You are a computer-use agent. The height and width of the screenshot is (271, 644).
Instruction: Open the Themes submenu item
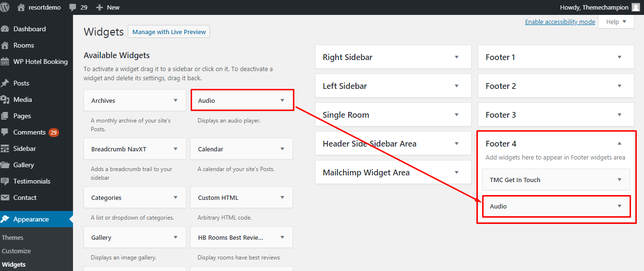(13, 237)
